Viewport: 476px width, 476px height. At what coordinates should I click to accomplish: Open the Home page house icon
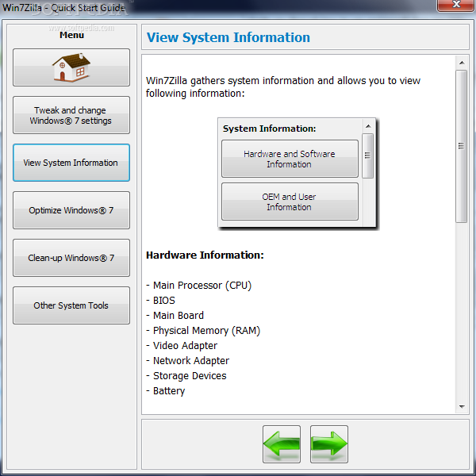[71, 67]
